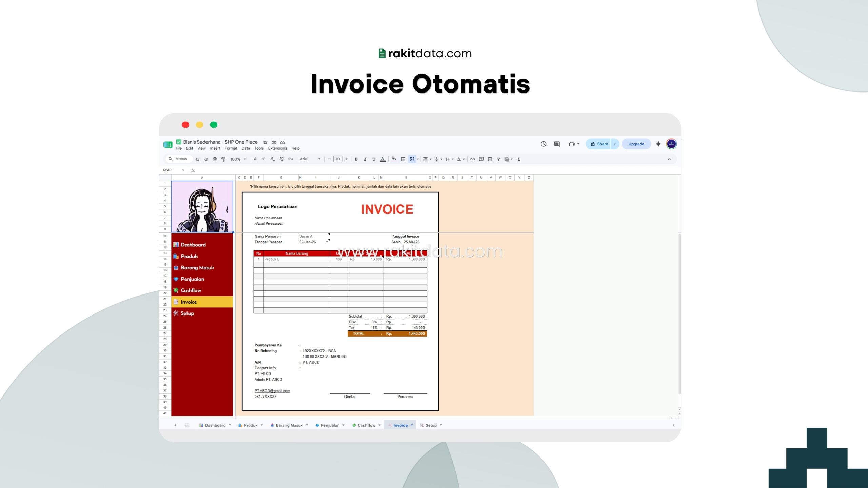
Task: Click the Upgrade button
Action: click(x=636, y=144)
